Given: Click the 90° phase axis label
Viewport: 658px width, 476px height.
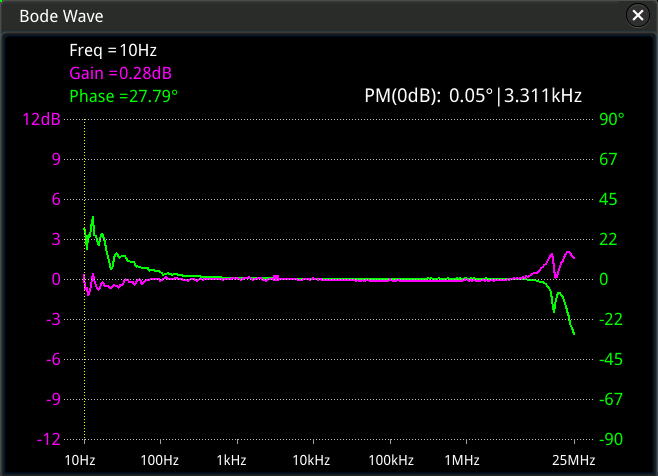Looking at the screenshot, I should pos(611,119).
